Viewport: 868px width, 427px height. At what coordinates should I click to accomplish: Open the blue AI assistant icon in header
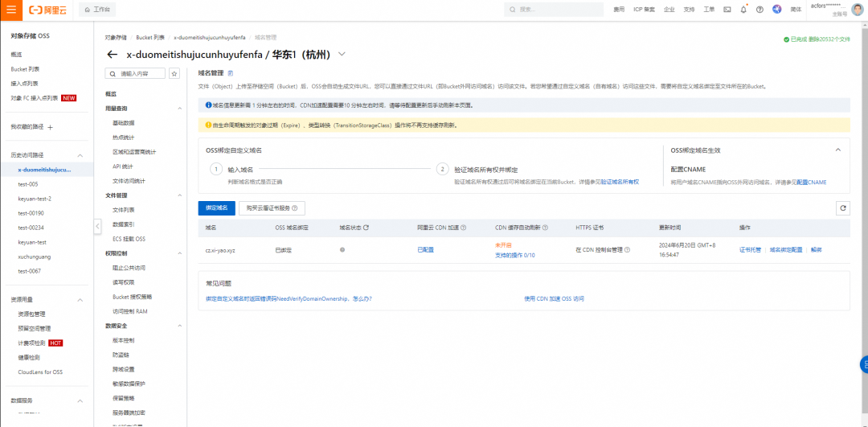(x=776, y=10)
